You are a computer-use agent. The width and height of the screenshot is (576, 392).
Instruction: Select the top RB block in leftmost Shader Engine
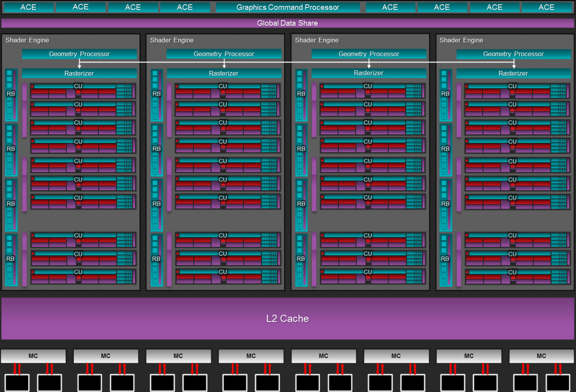tap(11, 94)
